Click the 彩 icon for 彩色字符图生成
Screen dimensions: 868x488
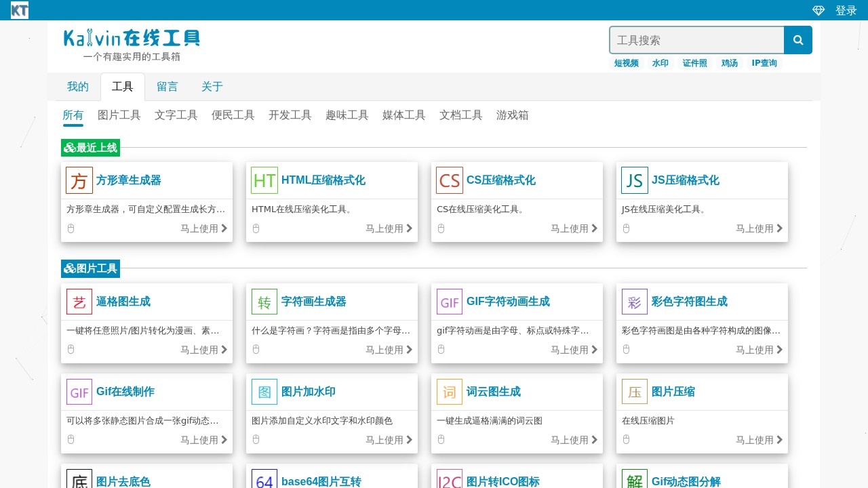634,302
